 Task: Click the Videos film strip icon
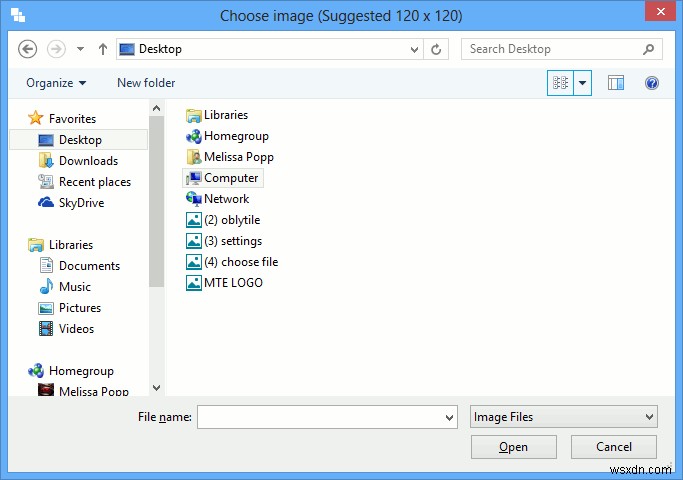coord(46,328)
